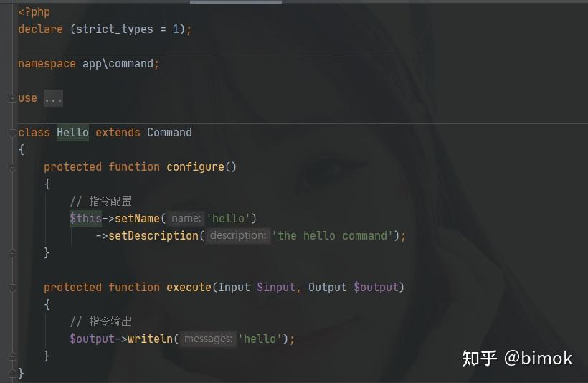The height and width of the screenshot is (383, 588).
Task: Click the highlighted Hello class name
Action: coord(72,133)
